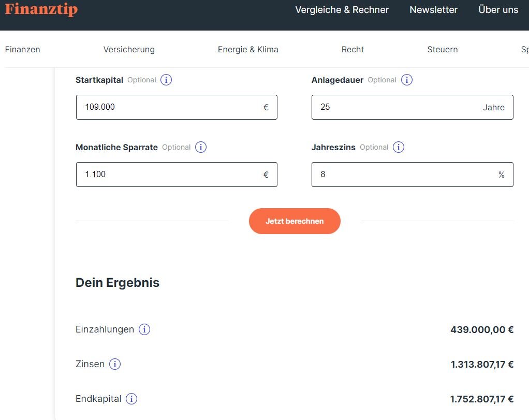
Task: Focus the Anlagedauer years field
Action: [399, 107]
